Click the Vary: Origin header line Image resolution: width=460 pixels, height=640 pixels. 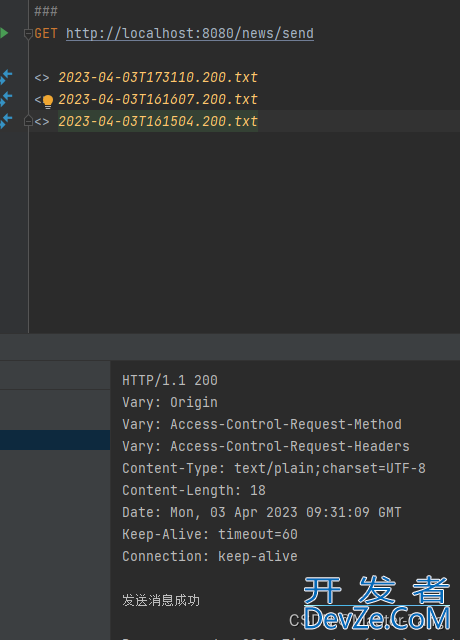point(170,402)
